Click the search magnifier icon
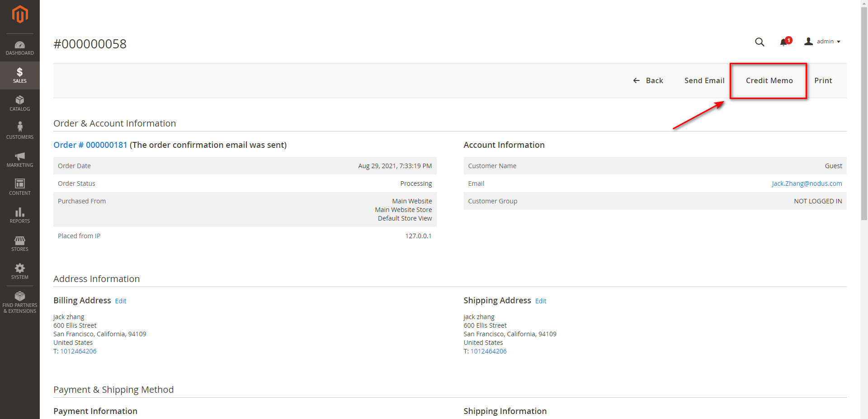 tap(759, 42)
